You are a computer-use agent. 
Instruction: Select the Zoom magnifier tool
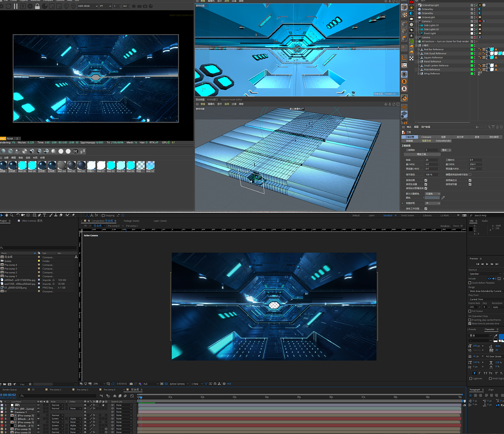click(11, 215)
